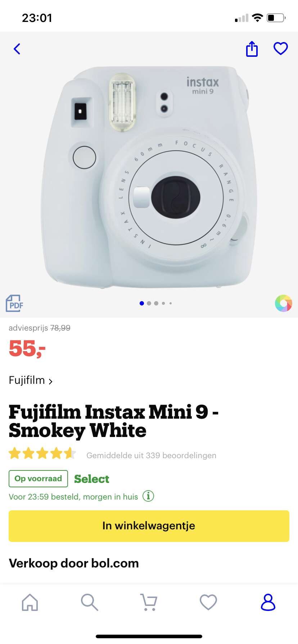This screenshot has width=298, height=644.
Task: Add item via In winkelwagentje button
Action: click(149, 526)
